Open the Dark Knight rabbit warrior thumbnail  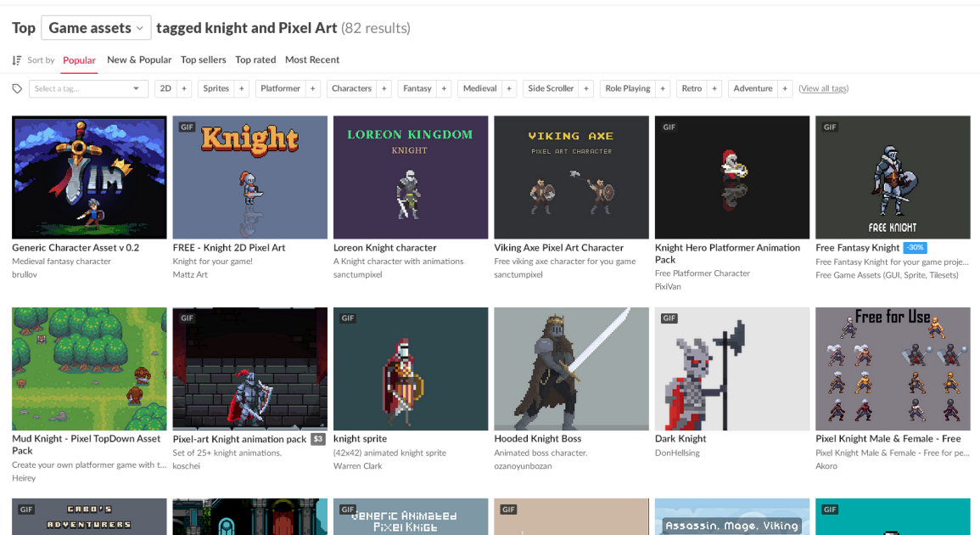point(732,369)
